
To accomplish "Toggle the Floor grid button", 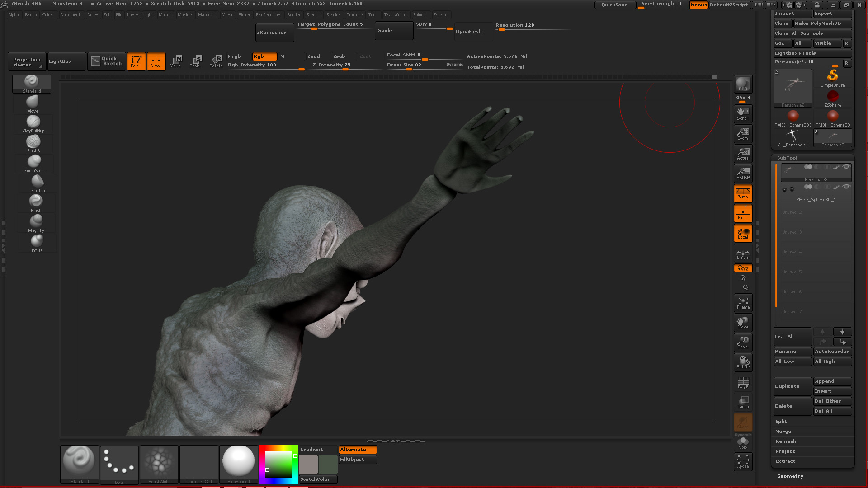I will click(743, 214).
